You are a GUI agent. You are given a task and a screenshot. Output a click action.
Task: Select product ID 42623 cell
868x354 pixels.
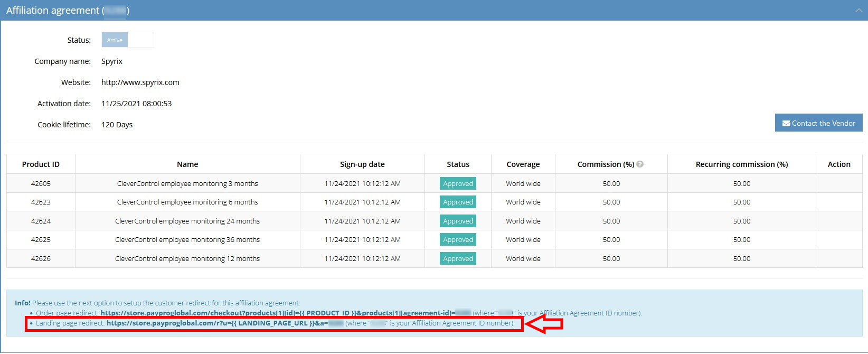(x=41, y=202)
